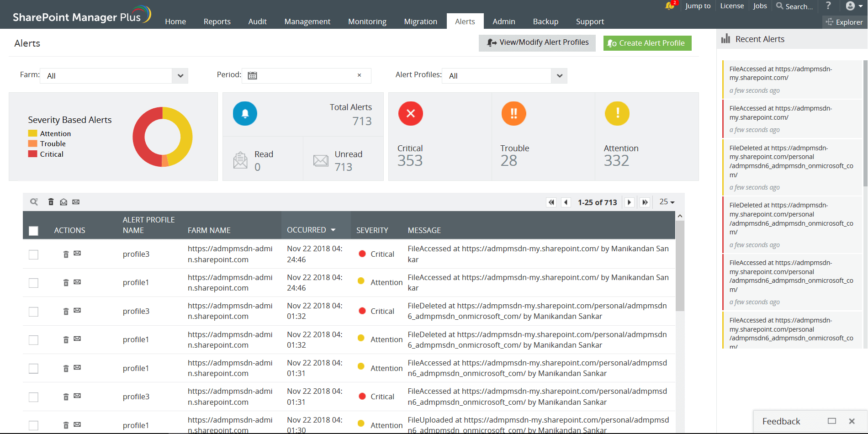The image size is (868, 434).
Task: Mark selected alerts as unread with closed envelope icon
Action: [76, 201]
